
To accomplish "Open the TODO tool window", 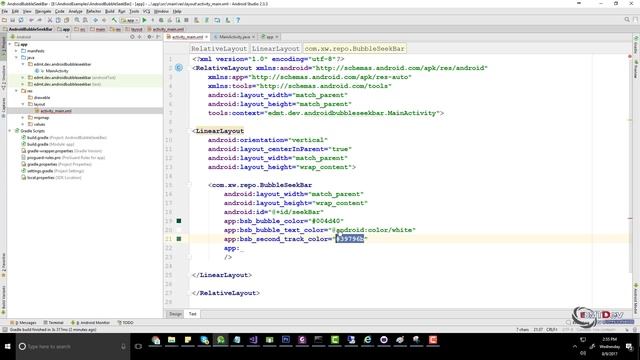I will [125, 322].
